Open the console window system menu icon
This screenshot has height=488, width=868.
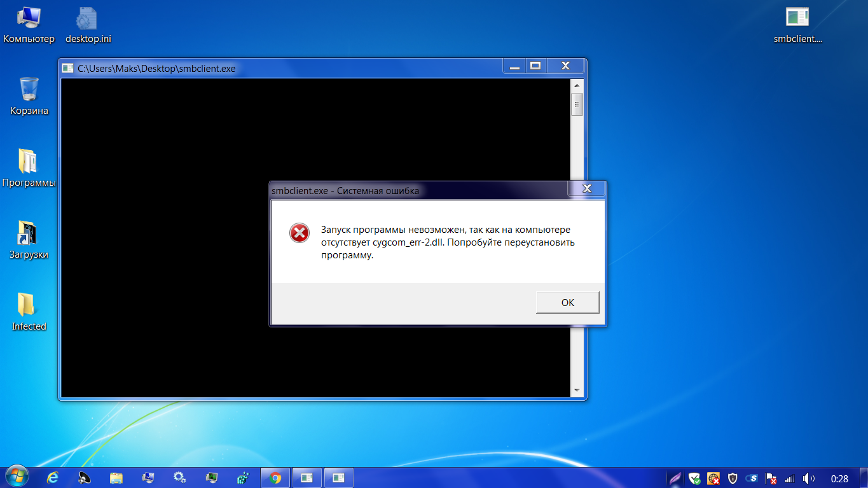pyautogui.click(x=68, y=68)
